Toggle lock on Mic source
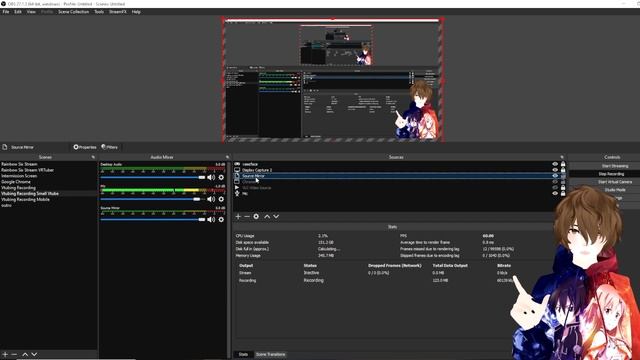Screen dimensions: 640x360 (563, 193)
